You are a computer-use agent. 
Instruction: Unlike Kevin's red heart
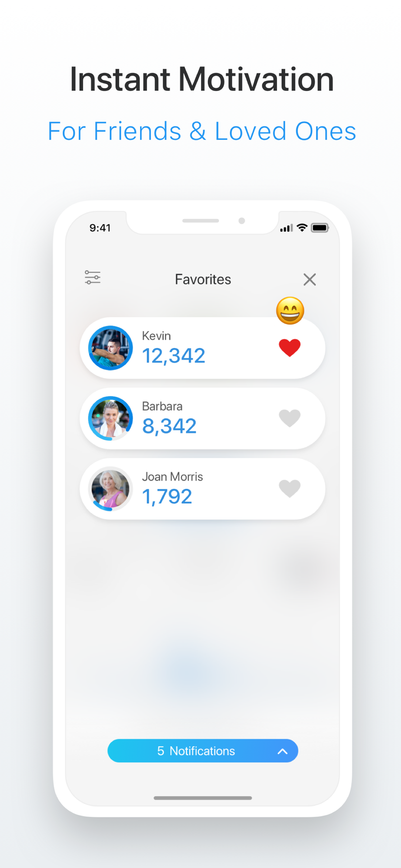pos(290,347)
